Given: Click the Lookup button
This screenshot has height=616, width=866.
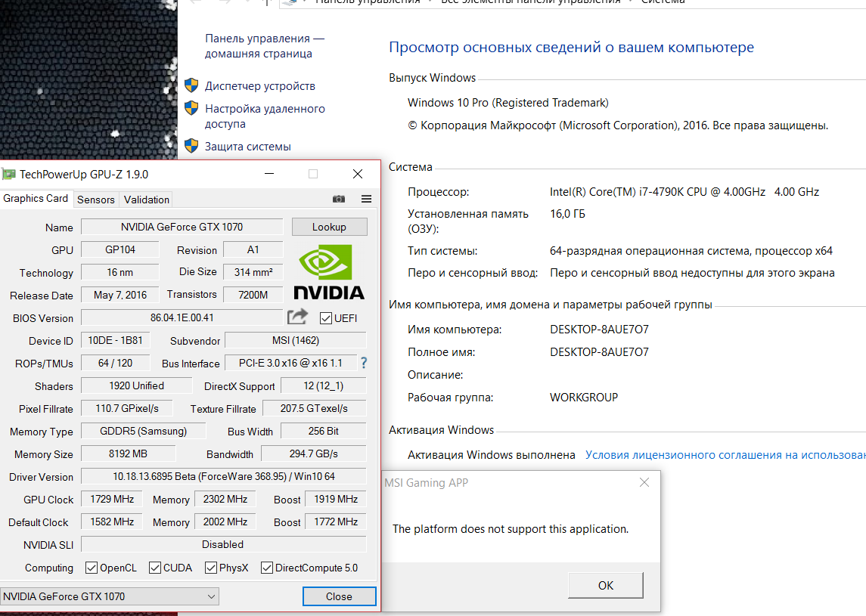Looking at the screenshot, I should point(329,227).
